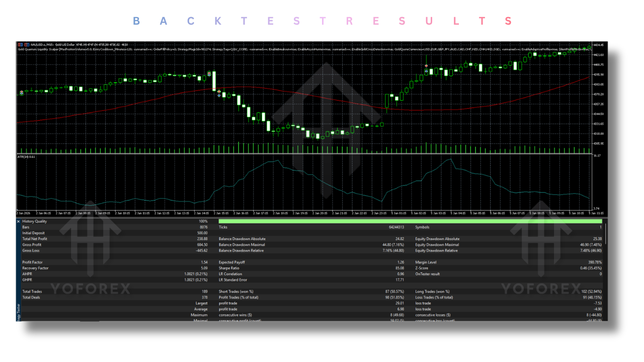Click the GHPR label

[x=27, y=280]
